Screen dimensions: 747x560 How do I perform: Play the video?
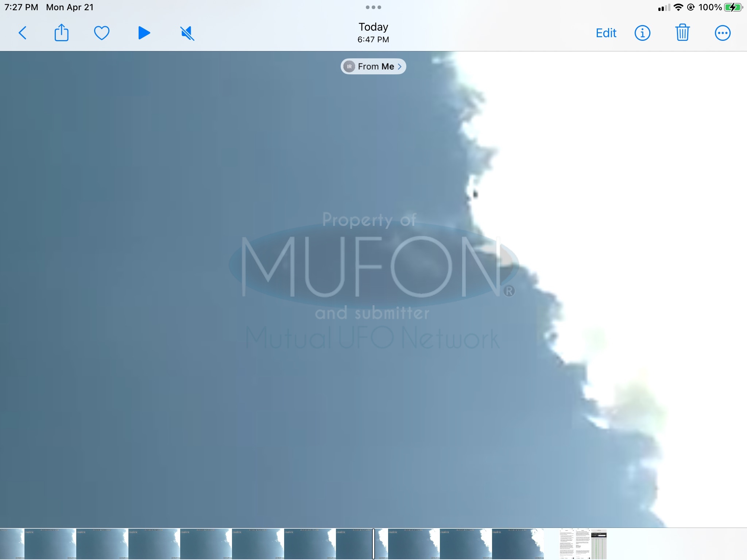(144, 33)
